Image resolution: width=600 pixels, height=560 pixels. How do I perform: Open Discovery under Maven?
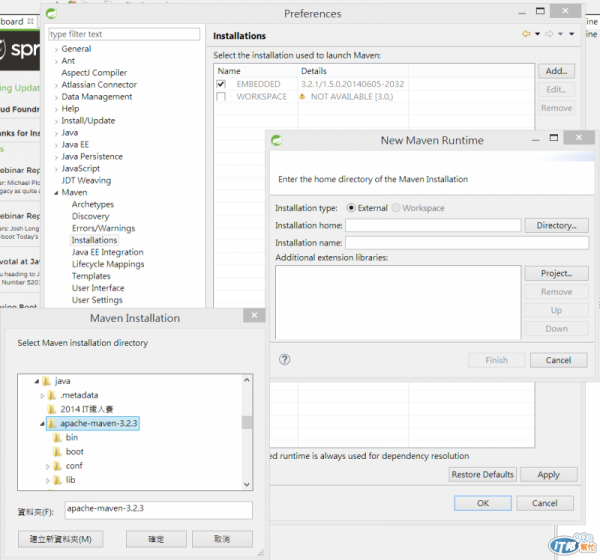(90, 216)
